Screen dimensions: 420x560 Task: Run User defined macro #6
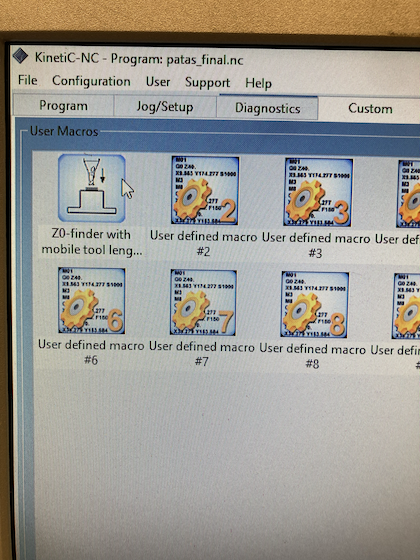pos(92,301)
